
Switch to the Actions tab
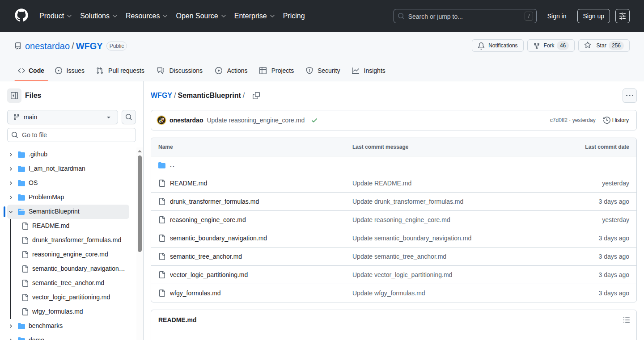coord(231,71)
